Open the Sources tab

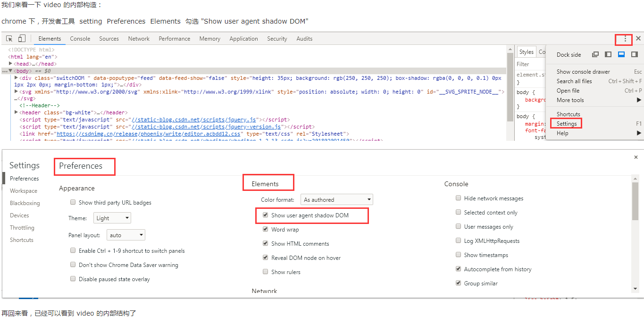[109, 39]
